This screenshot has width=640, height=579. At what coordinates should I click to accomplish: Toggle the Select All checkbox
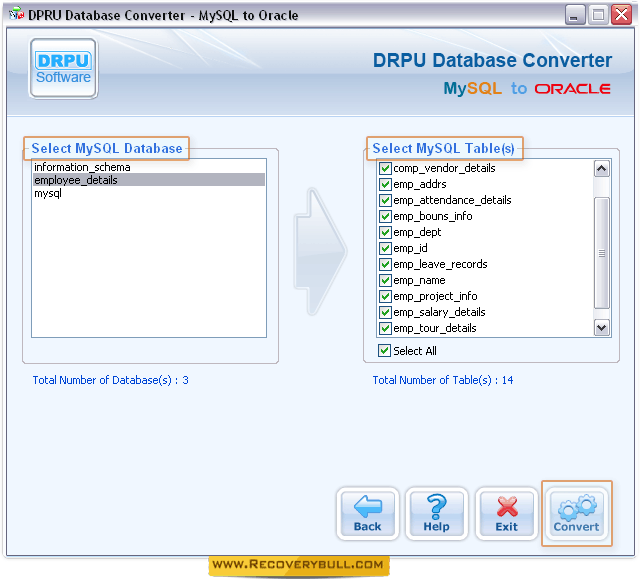point(384,351)
